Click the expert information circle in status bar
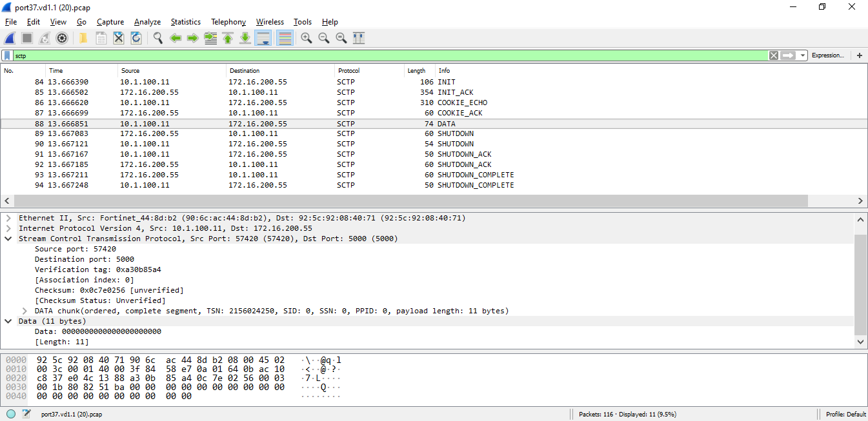Viewport: 868px width, 421px height. [11, 414]
